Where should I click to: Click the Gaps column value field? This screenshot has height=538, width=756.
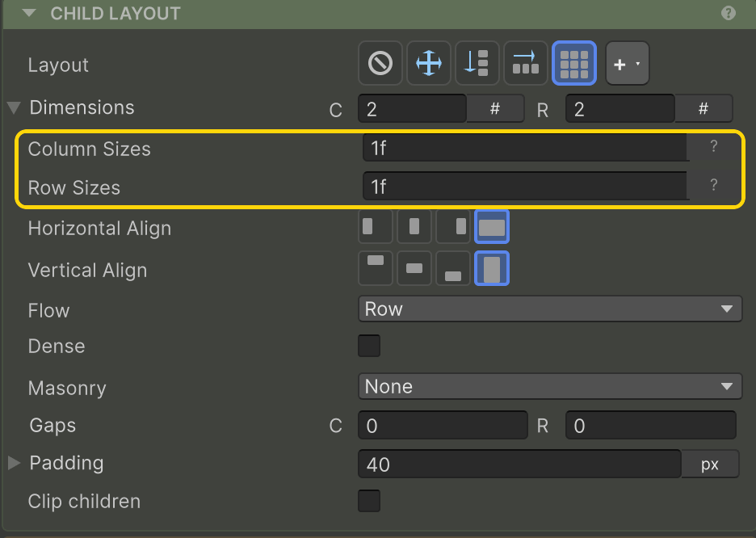pos(443,426)
